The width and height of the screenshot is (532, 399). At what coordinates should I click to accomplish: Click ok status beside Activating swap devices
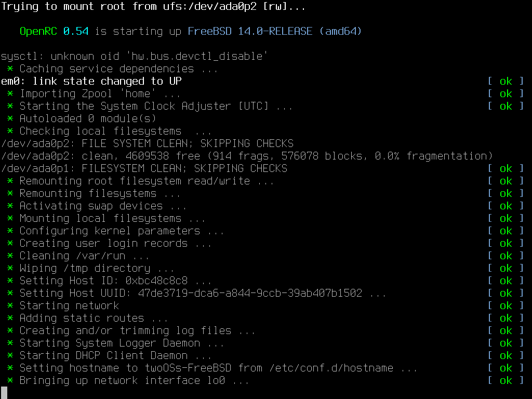506,206
